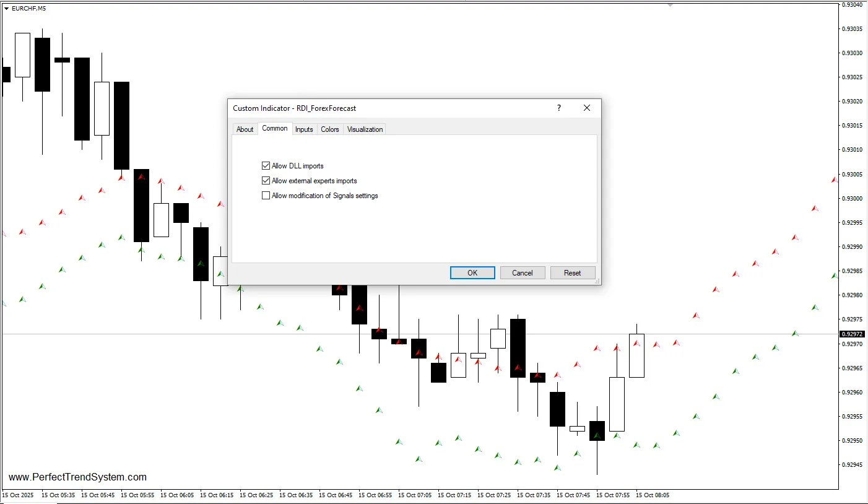The height and width of the screenshot is (504, 868).
Task: Open the Colors tab
Action: [x=330, y=129]
